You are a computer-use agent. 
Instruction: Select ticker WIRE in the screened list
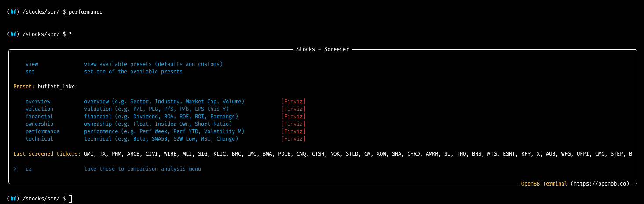pos(170,154)
